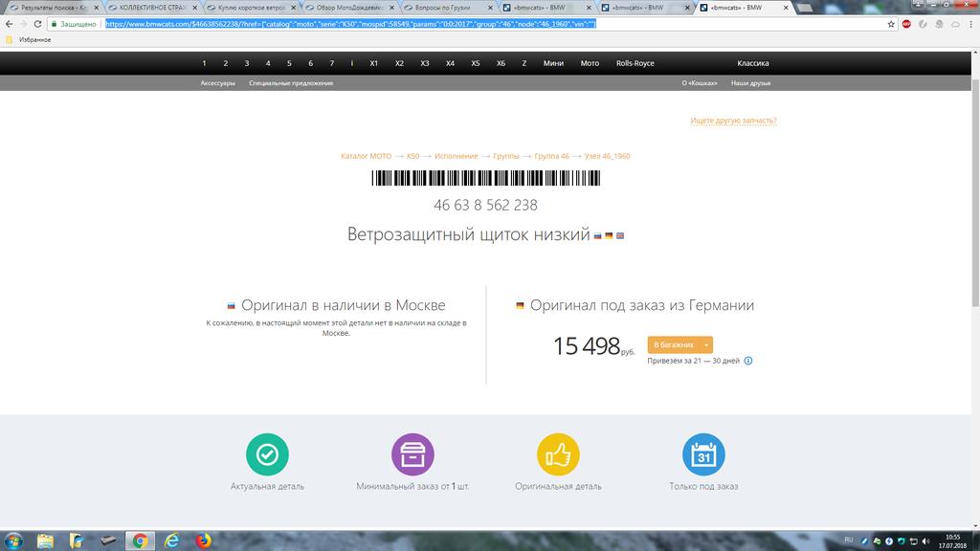
Task: Click the 'Классика' navigation item
Action: click(x=752, y=63)
